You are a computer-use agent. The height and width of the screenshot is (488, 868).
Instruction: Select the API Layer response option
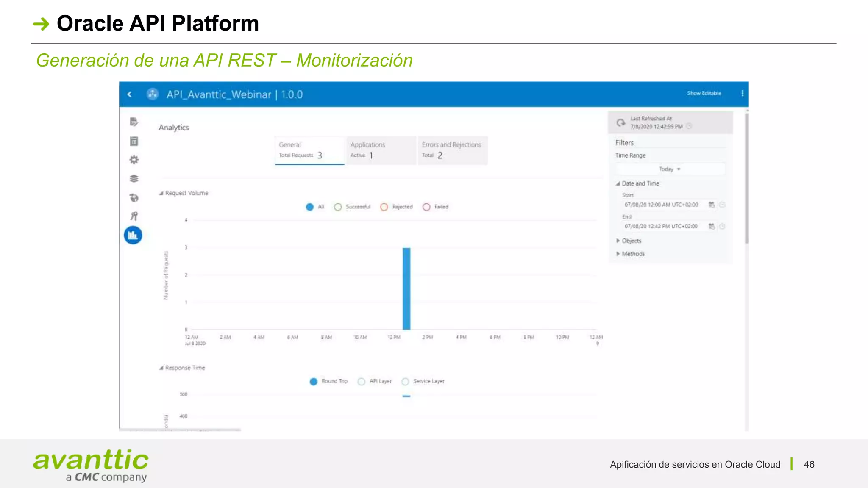pyautogui.click(x=375, y=381)
